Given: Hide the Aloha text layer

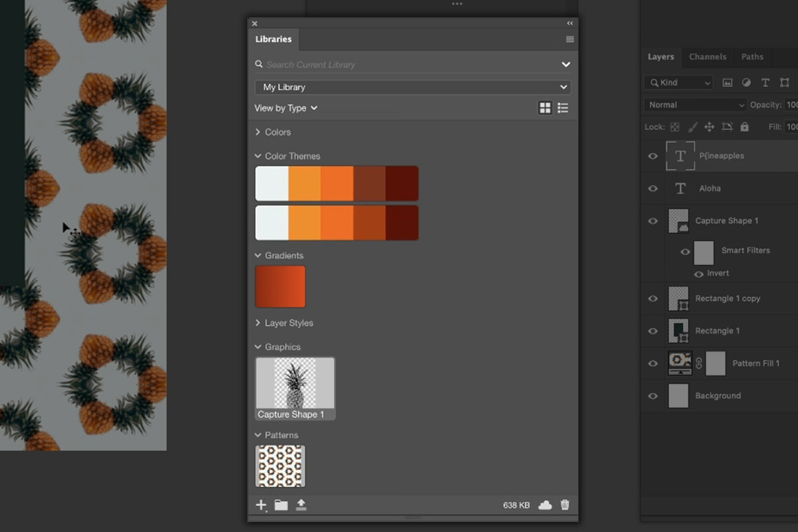Looking at the screenshot, I should [x=652, y=188].
